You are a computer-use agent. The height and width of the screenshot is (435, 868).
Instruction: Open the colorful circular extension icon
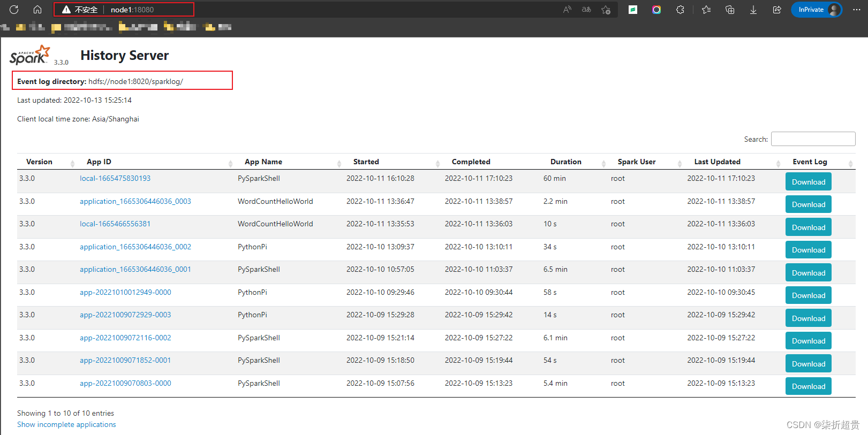[656, 10]
